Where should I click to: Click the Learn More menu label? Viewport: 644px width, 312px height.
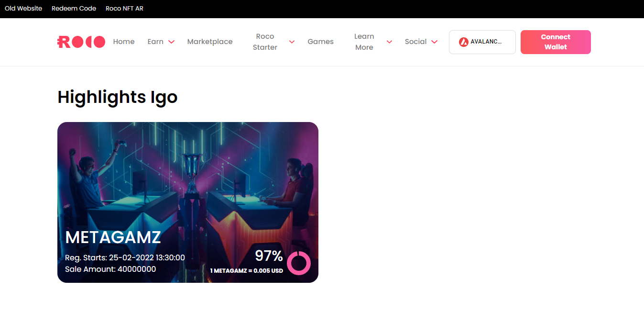coord(364,42)
